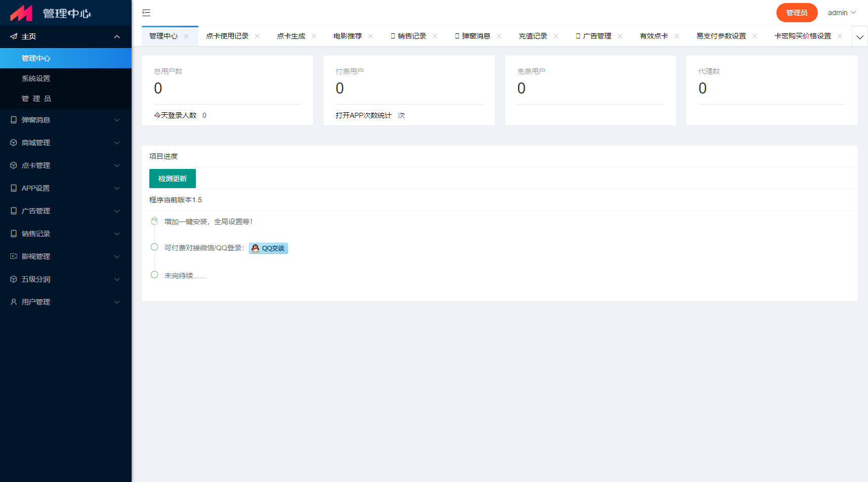Click the red M logo

point(21,13)
